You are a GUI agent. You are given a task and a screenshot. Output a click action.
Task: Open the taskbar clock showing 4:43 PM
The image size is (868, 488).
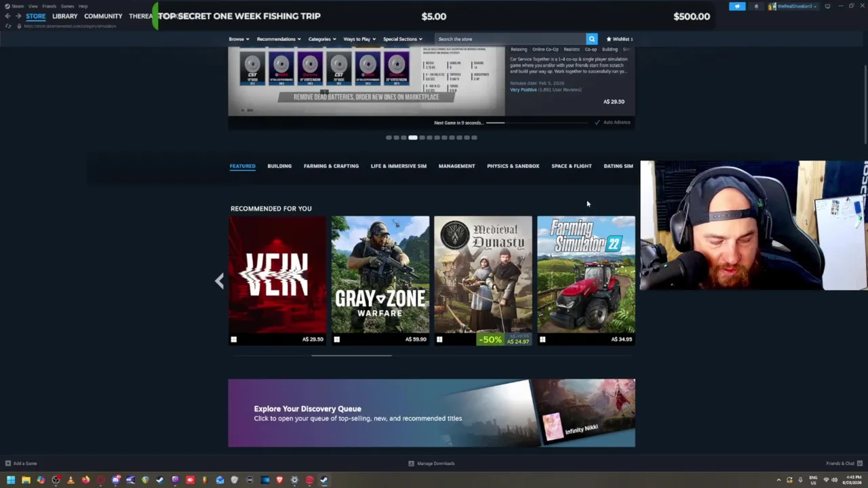tap(852, 480)
